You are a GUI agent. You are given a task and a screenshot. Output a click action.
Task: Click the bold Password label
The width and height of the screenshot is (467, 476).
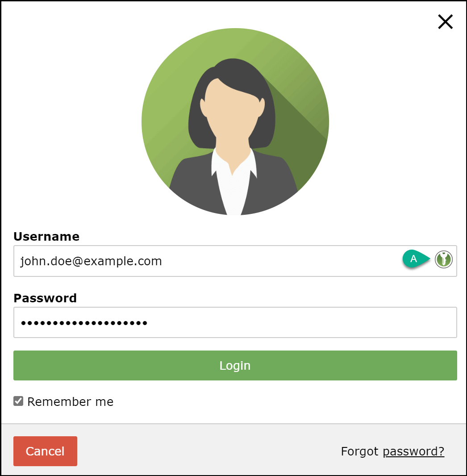[x=45, y=298]
